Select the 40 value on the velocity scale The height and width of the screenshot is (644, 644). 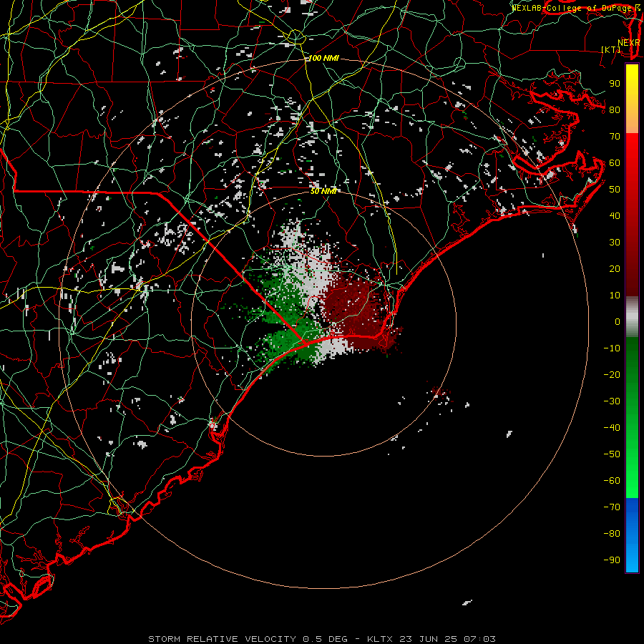tap(615, 216)
